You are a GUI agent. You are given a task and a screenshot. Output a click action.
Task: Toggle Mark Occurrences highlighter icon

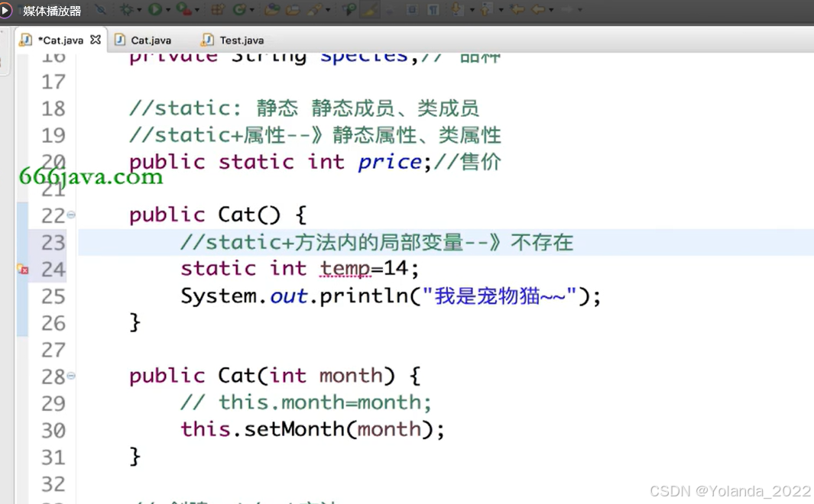tap(369, 9)
